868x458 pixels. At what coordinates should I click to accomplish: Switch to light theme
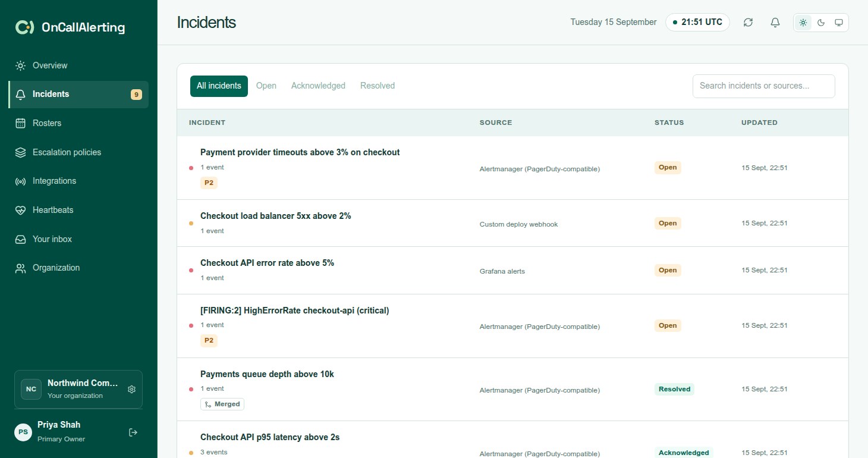(x=803, y=23)
